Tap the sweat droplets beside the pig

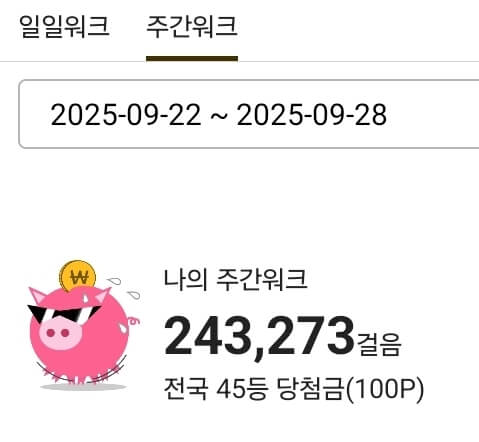(x=124, y=288)
